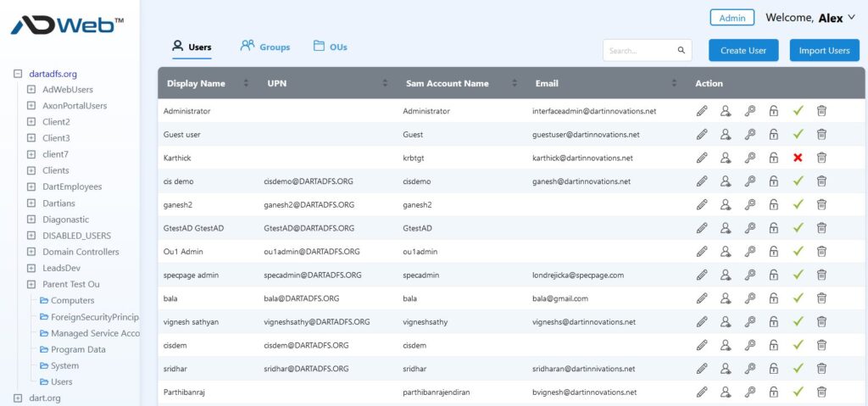Image resolution: width=868 pixels, height=406 pixels.
Task: Select Dartians in the tree
Action: [58, 203]
